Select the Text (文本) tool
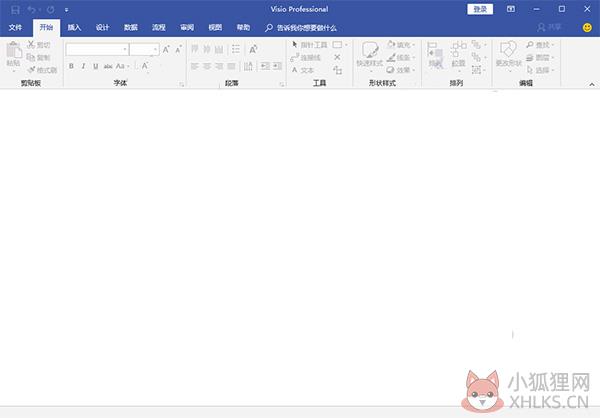Screen dimensions: 600x418 (302, 70)
